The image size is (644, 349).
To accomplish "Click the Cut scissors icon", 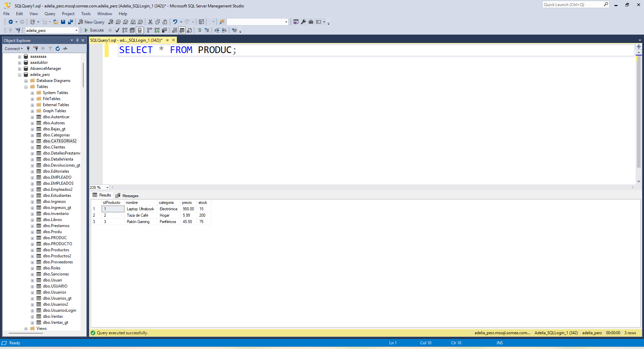I will [x=150, y=22].
